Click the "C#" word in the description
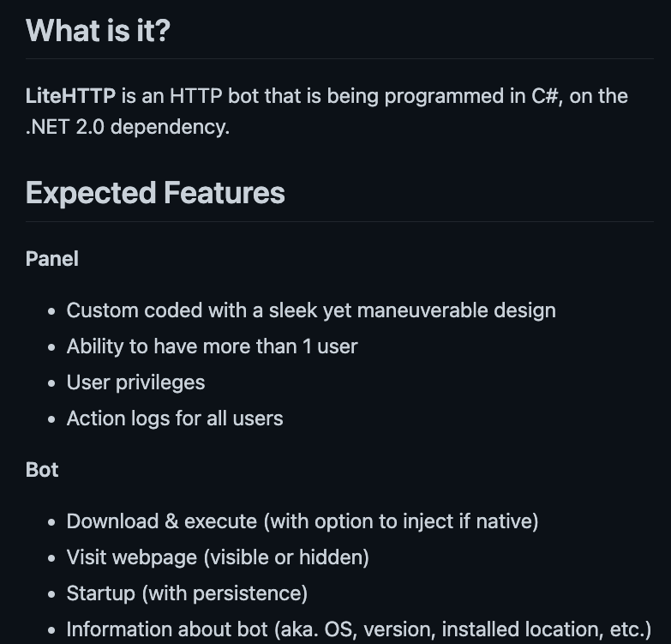This screenshot has height=644, width=671. click(x=545, y=96)
